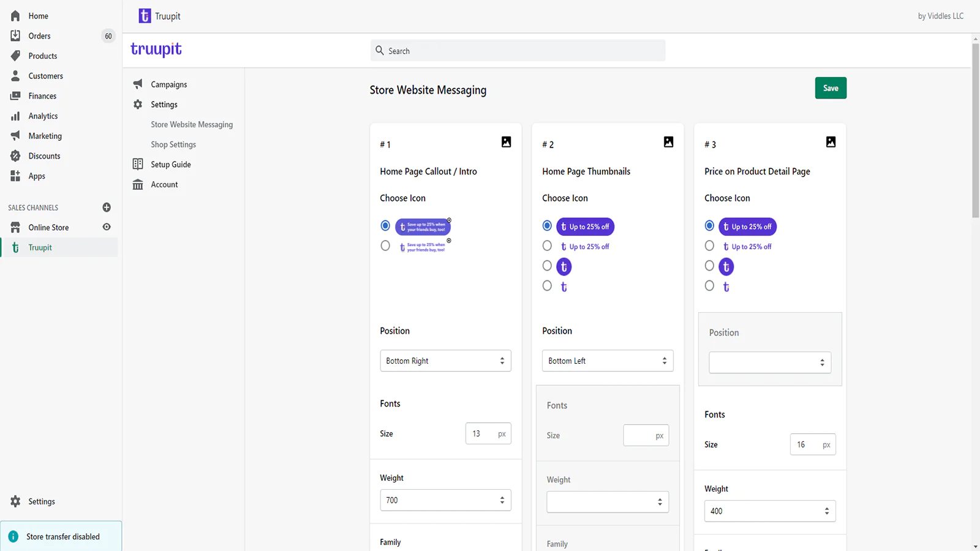Click the Account bank icon
Screen dimensions: 980x551
138,184
